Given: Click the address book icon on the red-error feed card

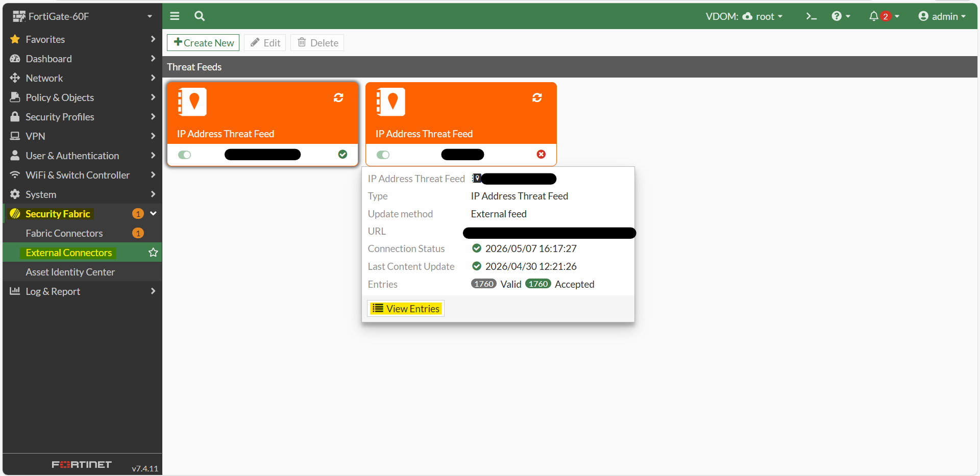Looking at the screenshot, I should click(x=390, y=102).
